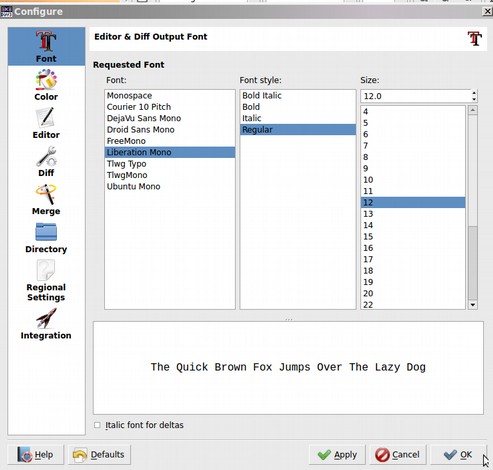Open the Directory folder settings page
Screen dimensions: 493x470
(x=46, y=237)
